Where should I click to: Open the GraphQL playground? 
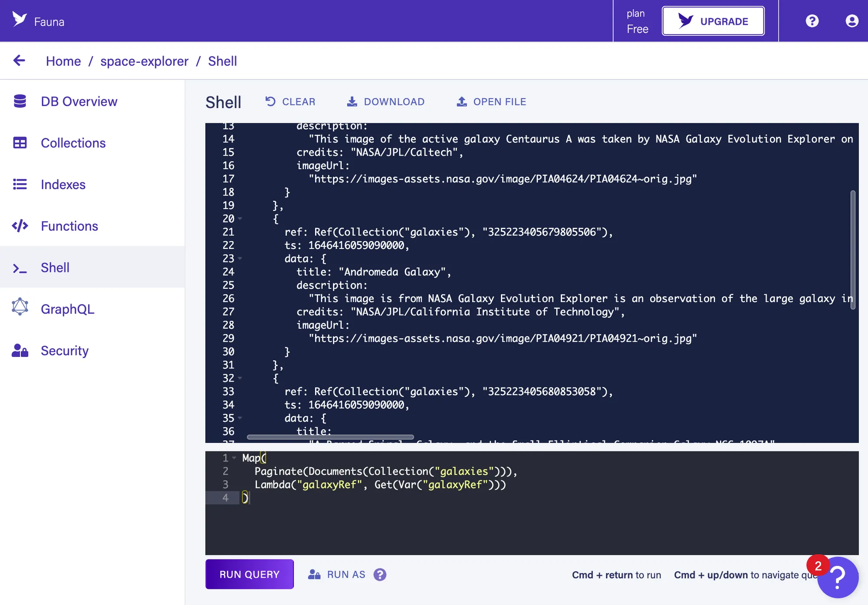click(20, 308)
